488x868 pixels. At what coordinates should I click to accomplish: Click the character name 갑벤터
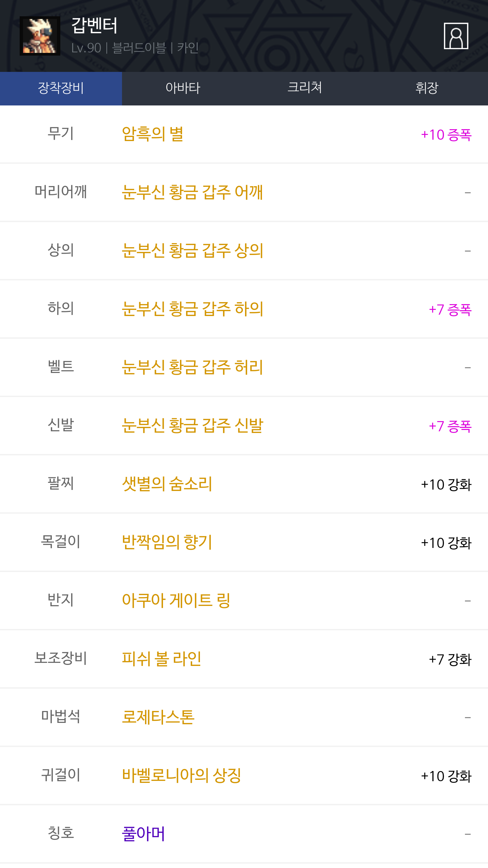pyautogui.click(x=95, y=26)
